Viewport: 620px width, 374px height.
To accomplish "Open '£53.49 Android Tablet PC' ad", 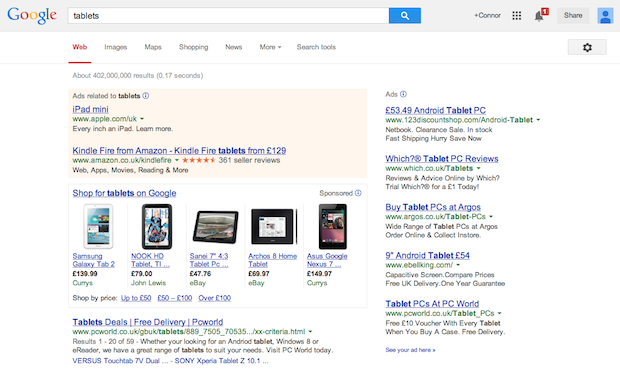I will point(436,110).
